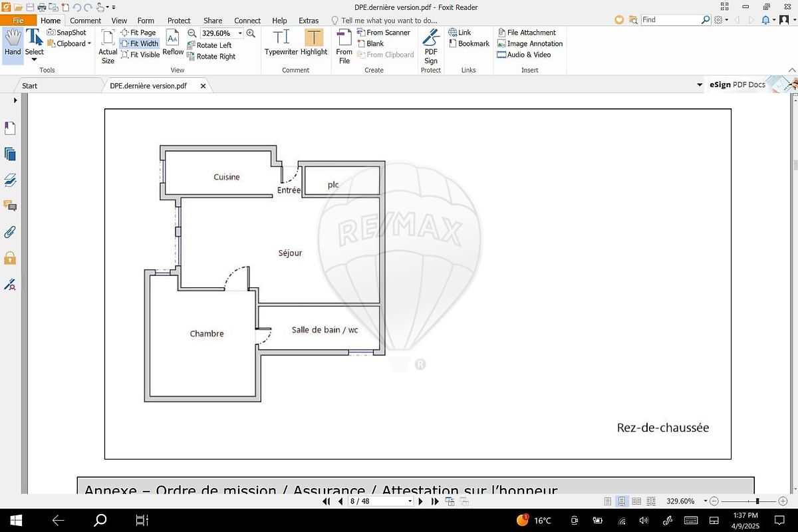Toggle Fit Width view mode

(139, 43)
